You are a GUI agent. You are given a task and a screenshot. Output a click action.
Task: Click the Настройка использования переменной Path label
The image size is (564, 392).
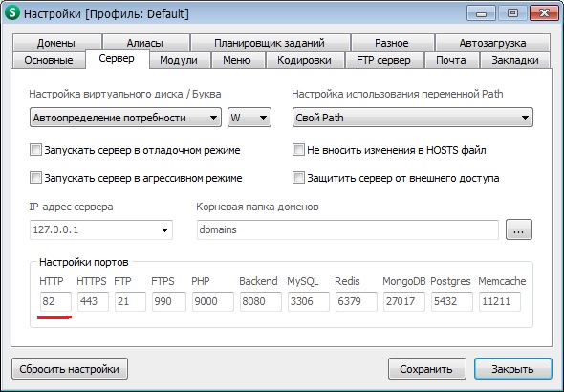[x=398, y=95]
